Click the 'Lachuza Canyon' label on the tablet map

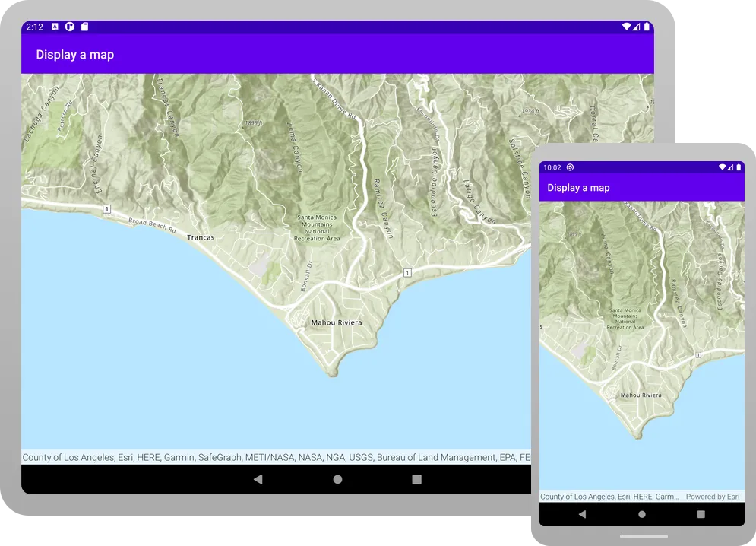tap(41, 113)
